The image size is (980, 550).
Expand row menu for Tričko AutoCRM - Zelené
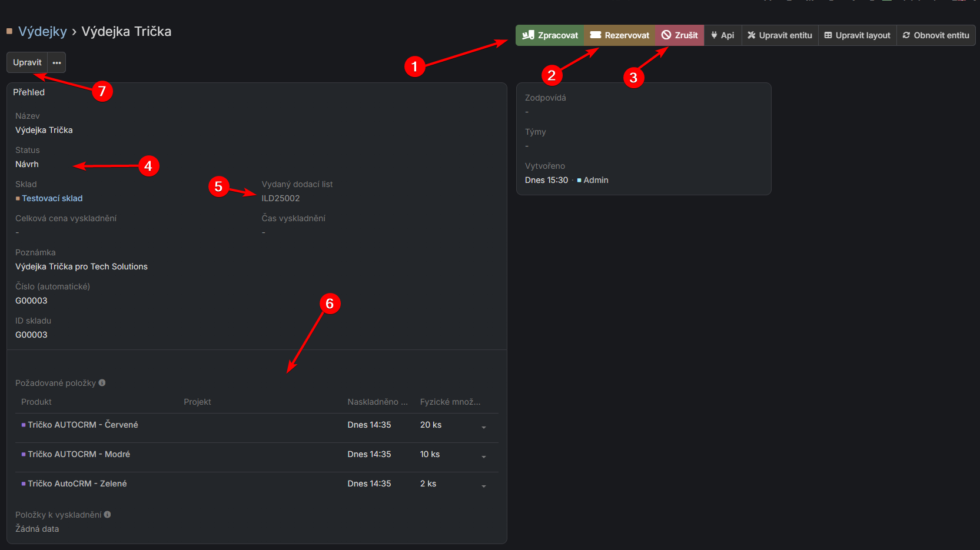pyautogui.click(x=484, y=486)
